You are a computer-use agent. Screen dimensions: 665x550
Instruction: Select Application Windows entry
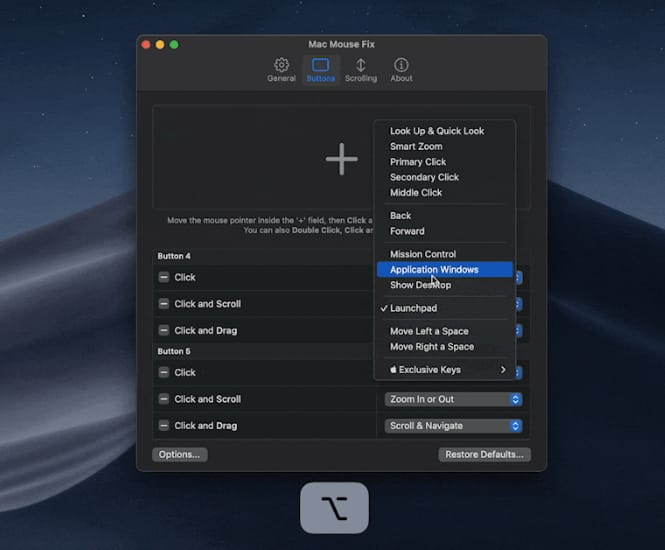coord(444,270)
